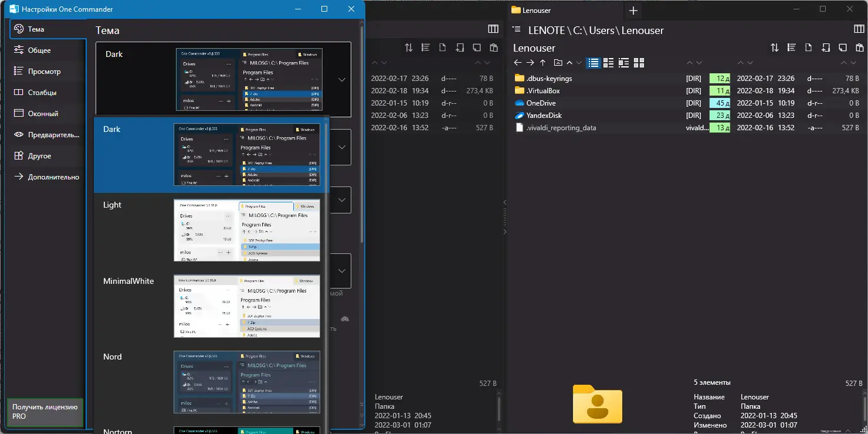Image resolution: width=868 pixels, height=434 pixels.
Task: Select the large thumbnails grid view icon
Action: point(639,63)
